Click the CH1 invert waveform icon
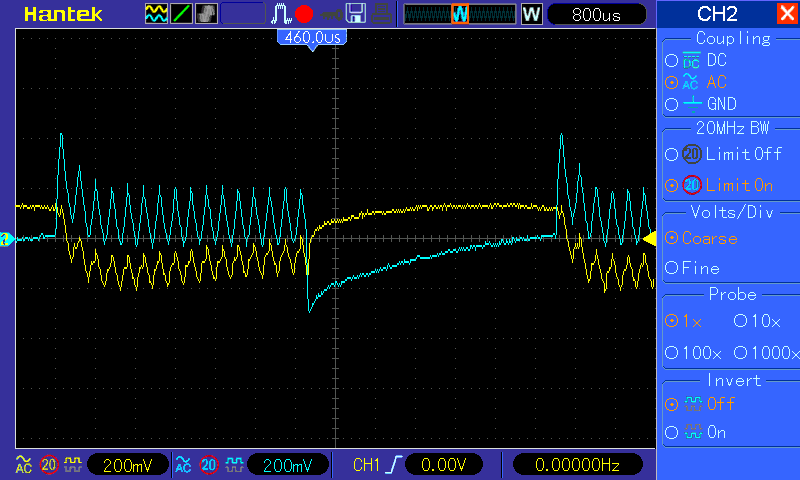The height and width of the screenshot is (480, 800). [x=72, y=465]
